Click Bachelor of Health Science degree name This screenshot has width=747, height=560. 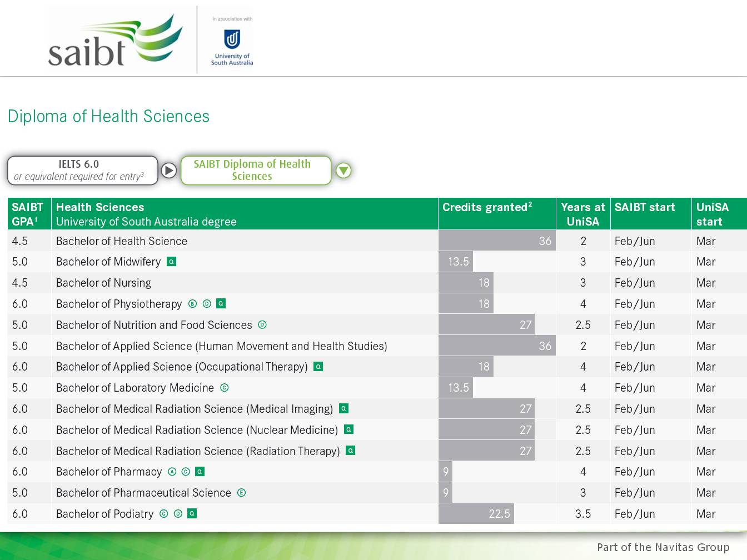click(x=122, y=241)
